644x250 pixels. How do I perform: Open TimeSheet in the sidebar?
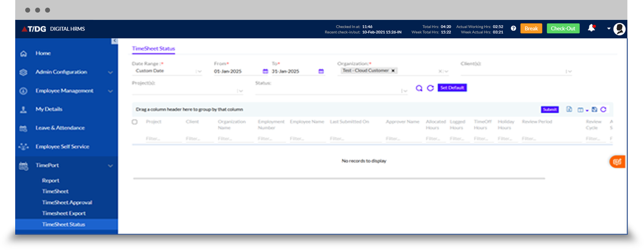tap(55, 191)
